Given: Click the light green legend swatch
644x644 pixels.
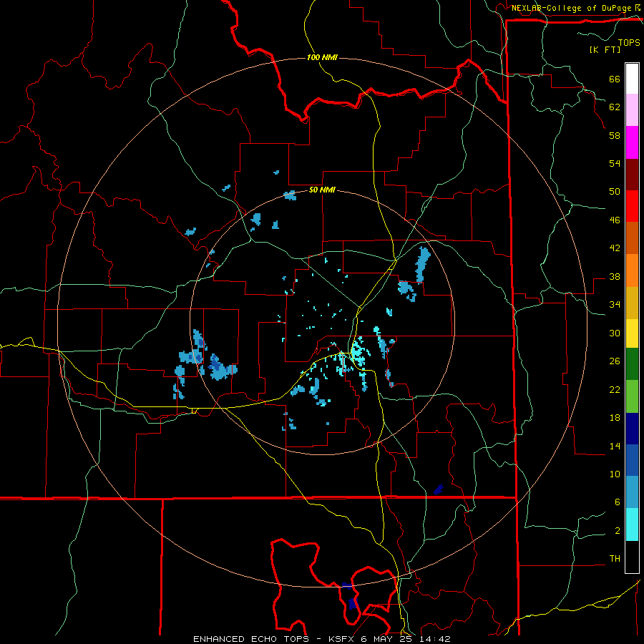Looking at the screenshot, I should click(632, 396).
